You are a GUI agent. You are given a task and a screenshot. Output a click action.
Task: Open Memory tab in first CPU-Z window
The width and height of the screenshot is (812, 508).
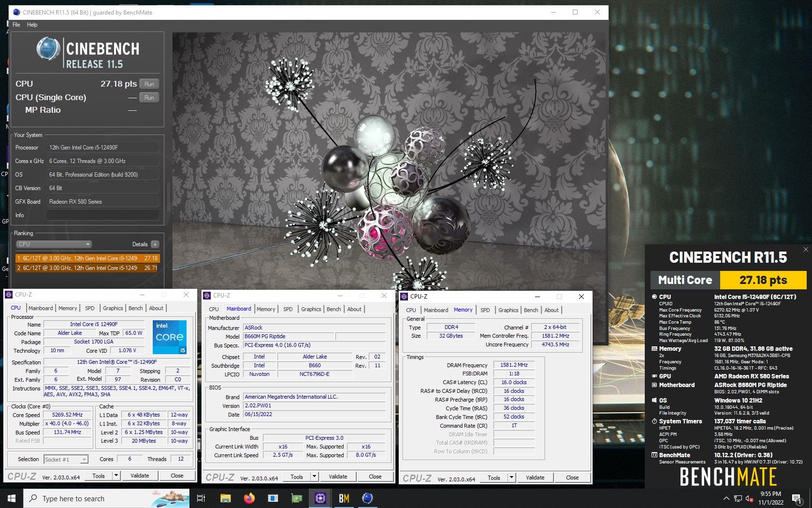(x=68, y=308)
